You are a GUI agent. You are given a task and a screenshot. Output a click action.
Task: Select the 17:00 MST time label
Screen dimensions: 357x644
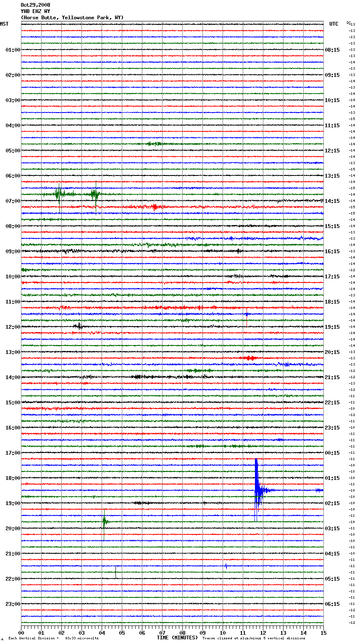pyautogui.click(x=13, y=453)
